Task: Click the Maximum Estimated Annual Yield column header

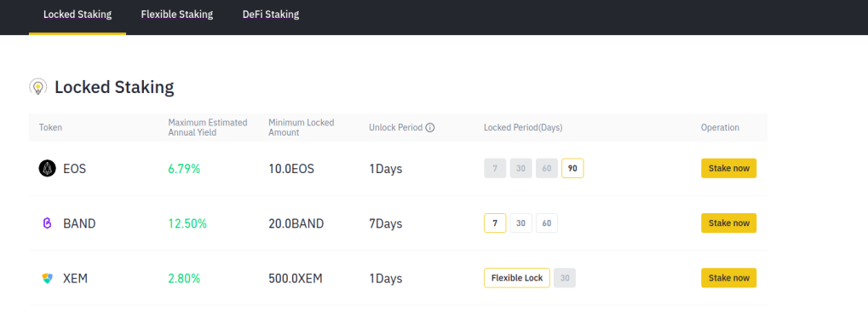Action: [208, 127]
